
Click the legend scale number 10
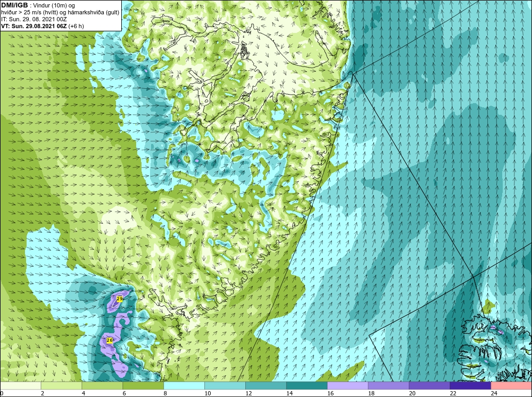pos(207,393)
